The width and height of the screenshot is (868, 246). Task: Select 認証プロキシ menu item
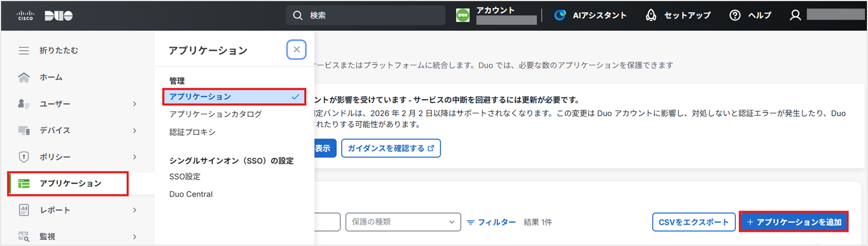[192, 132]
